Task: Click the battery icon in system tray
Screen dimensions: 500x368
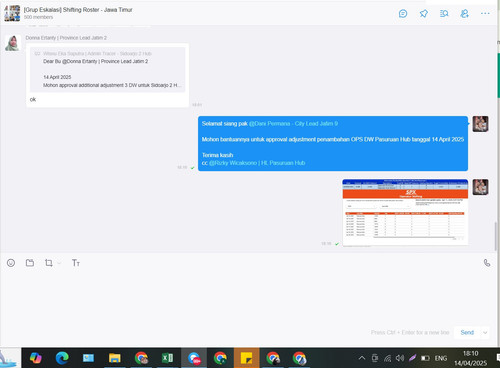Action: coord(425,358)
